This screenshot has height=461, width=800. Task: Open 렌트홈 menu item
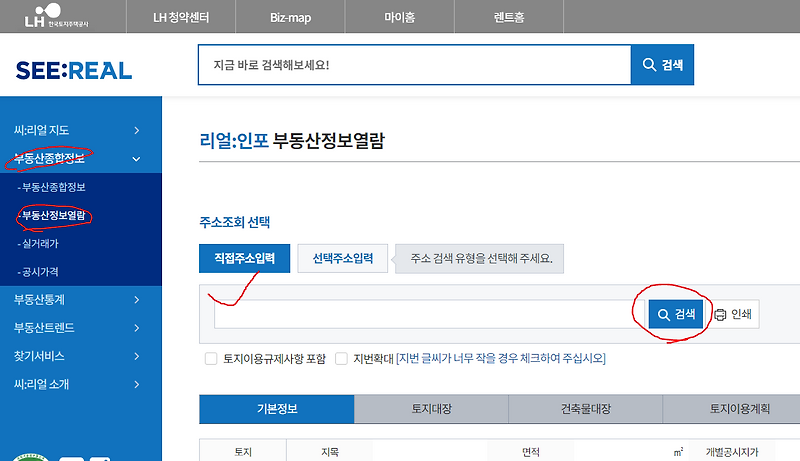(509, 17)
